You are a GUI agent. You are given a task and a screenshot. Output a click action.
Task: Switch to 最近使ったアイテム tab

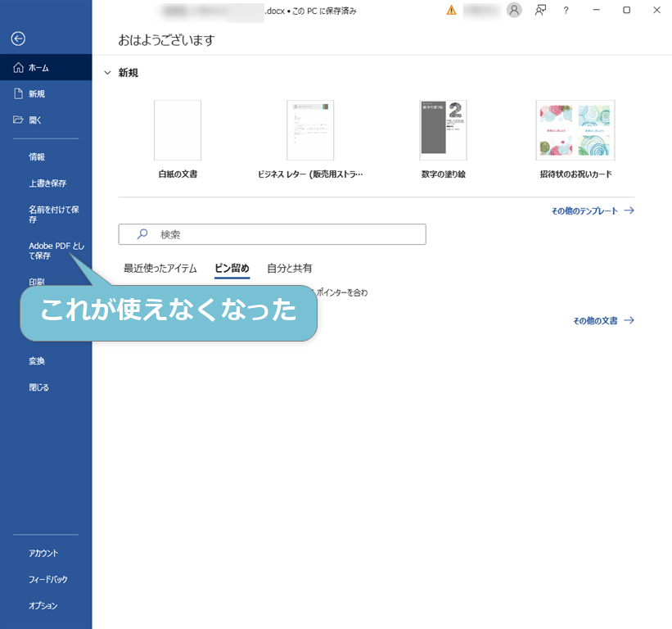pyautogui.click(x=160, y=269)
